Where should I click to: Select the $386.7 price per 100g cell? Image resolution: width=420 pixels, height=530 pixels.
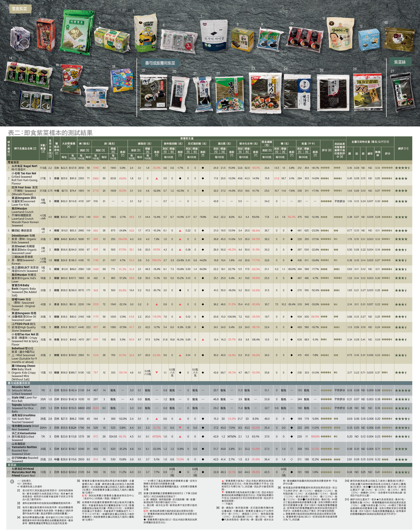72,373
